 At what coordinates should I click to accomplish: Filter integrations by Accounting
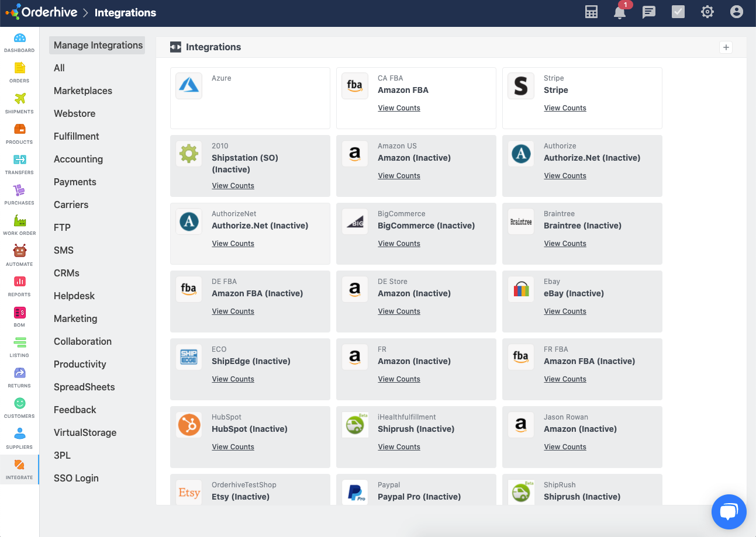pos(78,159)
